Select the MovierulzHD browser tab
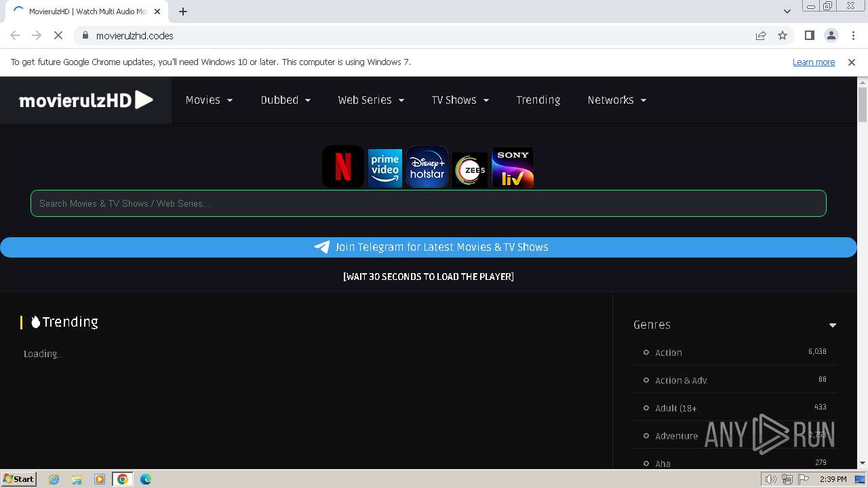This screenshot has height=488, width=868. click(x=87, y=12)
